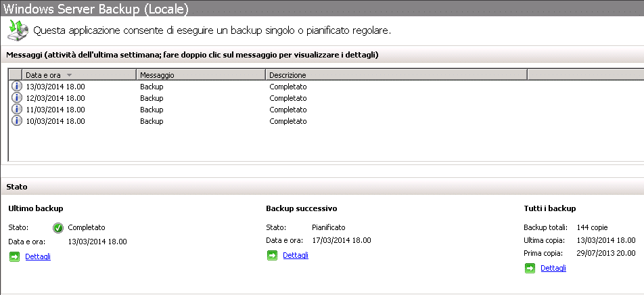This screenshot has width=644, height=295.
Task: Click the green Completato checkmark status icon
Action: tap(58, 227)
